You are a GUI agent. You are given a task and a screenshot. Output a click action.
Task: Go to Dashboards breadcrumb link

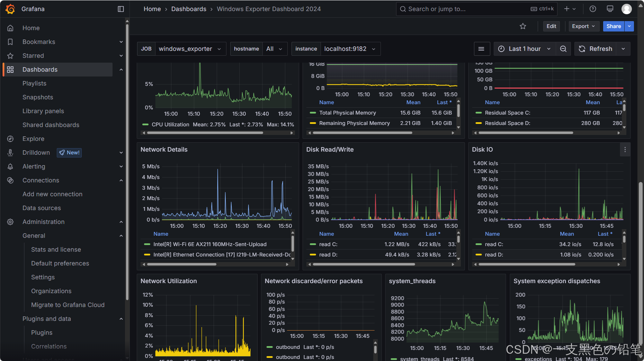pyautogui.click(x=189, y=9)
